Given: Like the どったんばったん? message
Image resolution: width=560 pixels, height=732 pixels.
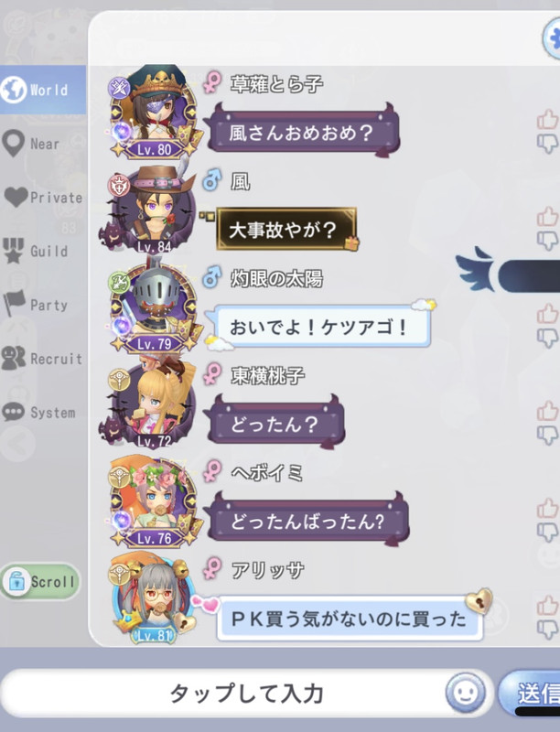Looking at the screenshot, I should pyautogui.click(x=547, y=509).
